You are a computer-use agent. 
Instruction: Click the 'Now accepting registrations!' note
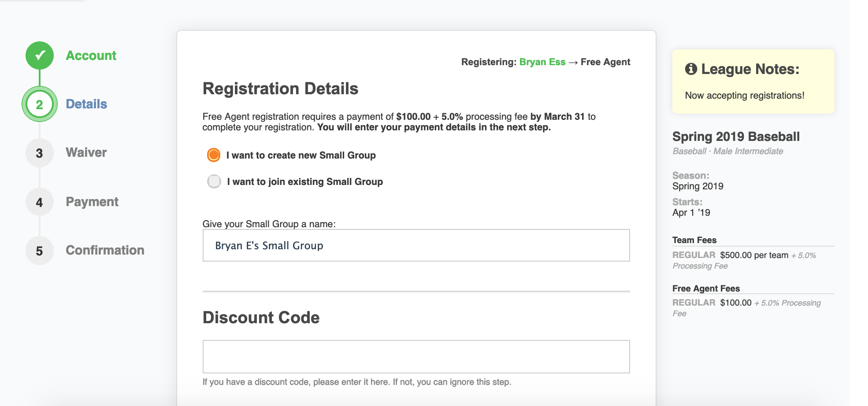[745, 96]
